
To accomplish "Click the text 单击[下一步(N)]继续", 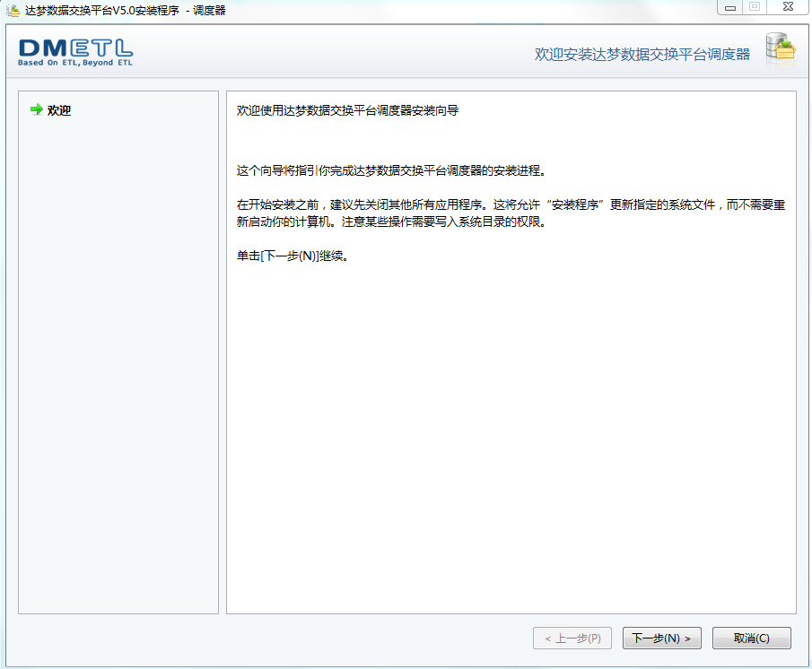I will pyautogui.click(x=292, y=256).
